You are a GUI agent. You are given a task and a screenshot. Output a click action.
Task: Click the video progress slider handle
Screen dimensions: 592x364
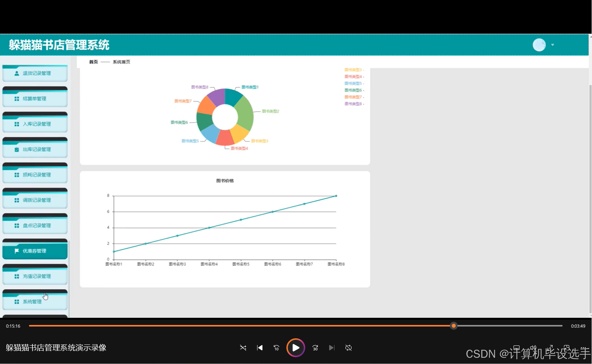point(454,326)
